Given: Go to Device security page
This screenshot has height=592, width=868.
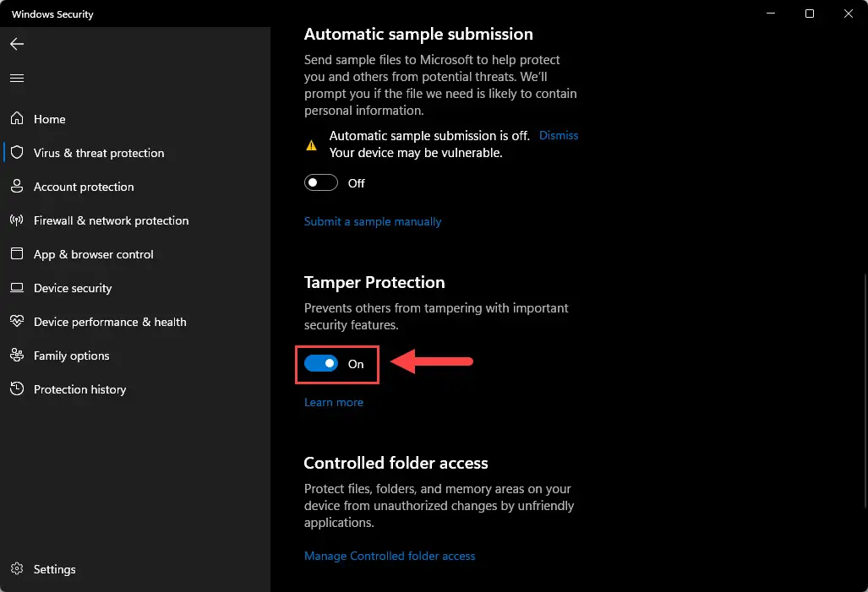Looking at the screenshot, I should tap(73, 288).
